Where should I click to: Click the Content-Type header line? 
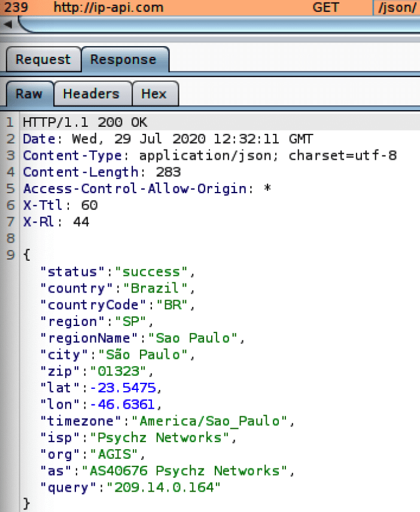[x=209, y=156]
